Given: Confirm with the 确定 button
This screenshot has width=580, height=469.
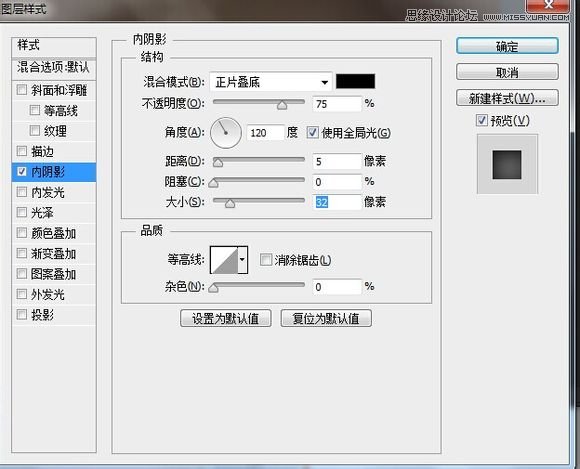Looking at the screenshot, I should pyautogui.click(x=507, y=46).
